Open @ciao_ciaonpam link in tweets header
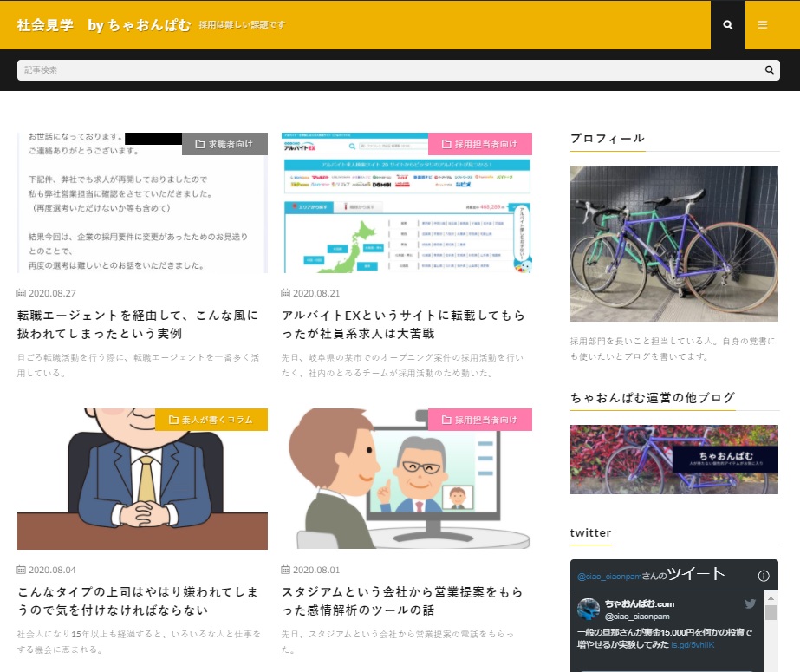This screenshot has width=800, height=672. pyautogui.click(x=609, y=577)
